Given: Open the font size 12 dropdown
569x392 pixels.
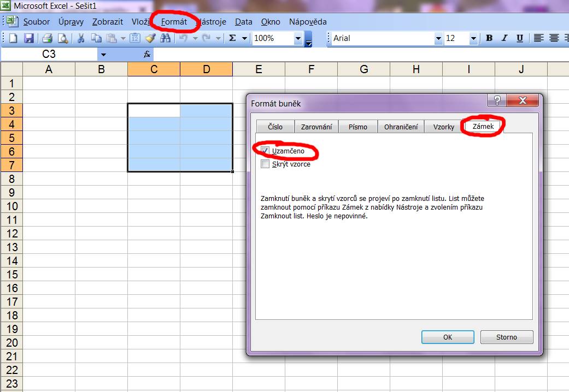Looking at the screenshot, I should [x=473, y=38].
